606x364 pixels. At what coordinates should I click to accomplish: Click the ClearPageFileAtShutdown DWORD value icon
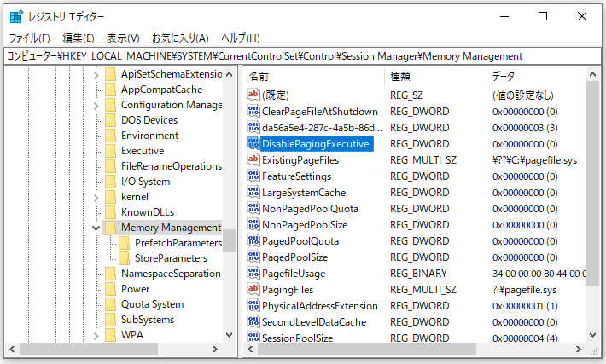[x=253, y=111]
